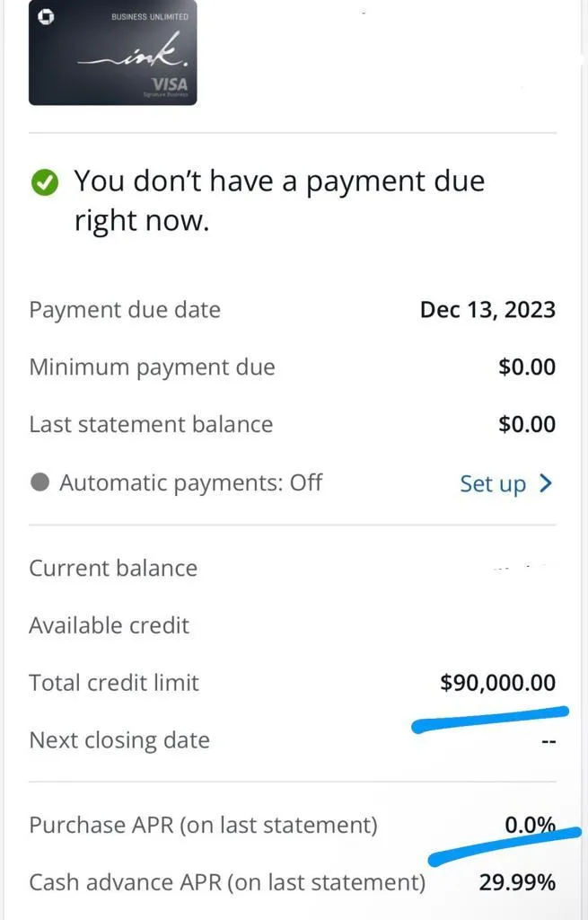Select the Automatic payments: Off label

point(191,482)
